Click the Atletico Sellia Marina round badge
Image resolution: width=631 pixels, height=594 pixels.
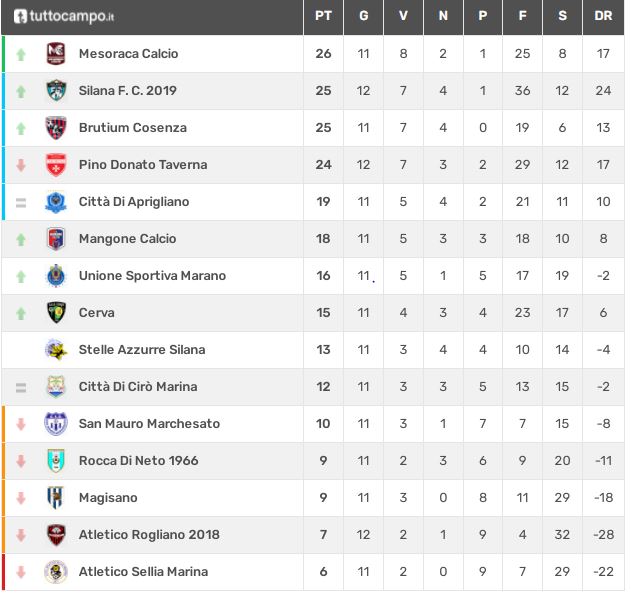(x=56, y=572)
